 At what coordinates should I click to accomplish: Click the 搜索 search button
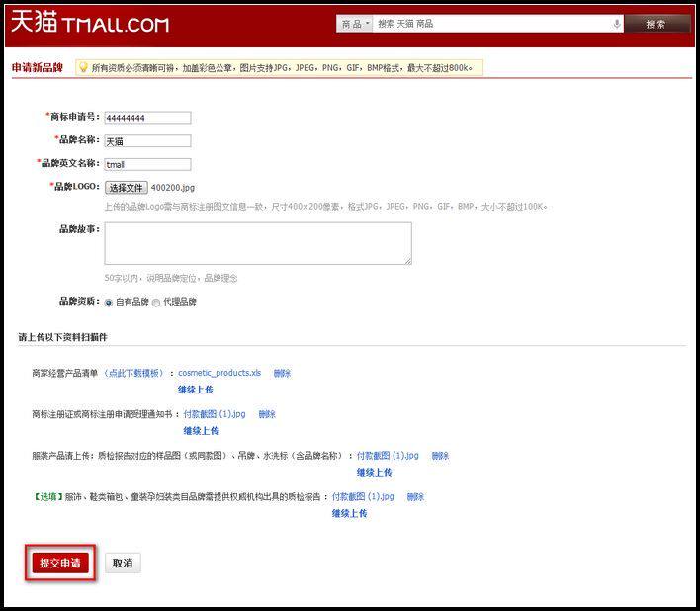coord(657,24)
